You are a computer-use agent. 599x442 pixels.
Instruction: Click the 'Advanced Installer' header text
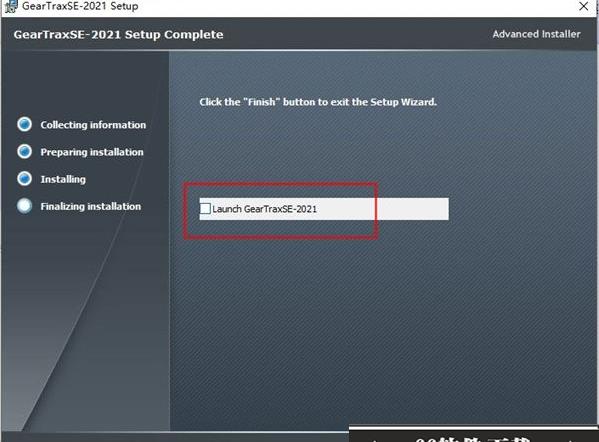point(536,34)
